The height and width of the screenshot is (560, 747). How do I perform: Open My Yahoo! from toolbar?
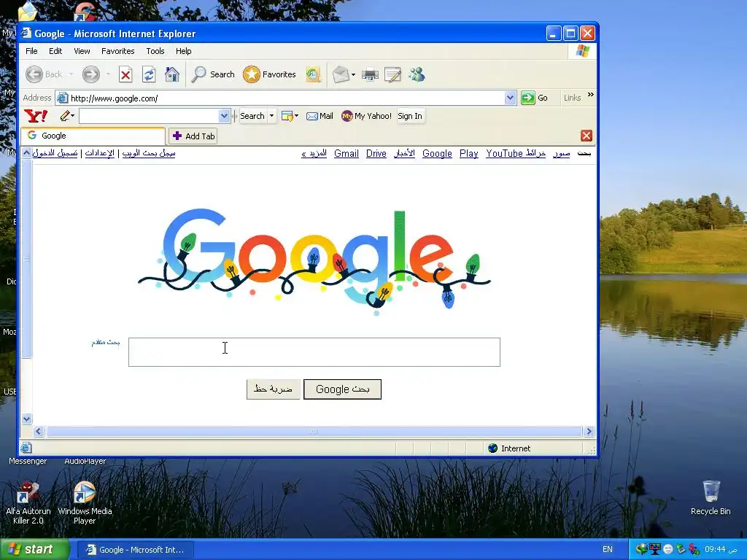click(x=366, y=116)
